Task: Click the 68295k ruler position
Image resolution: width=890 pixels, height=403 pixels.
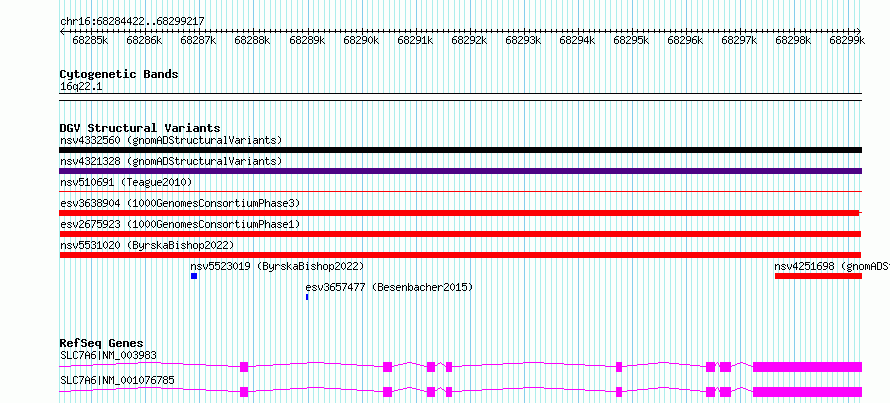Action: (x=631, y=40)
